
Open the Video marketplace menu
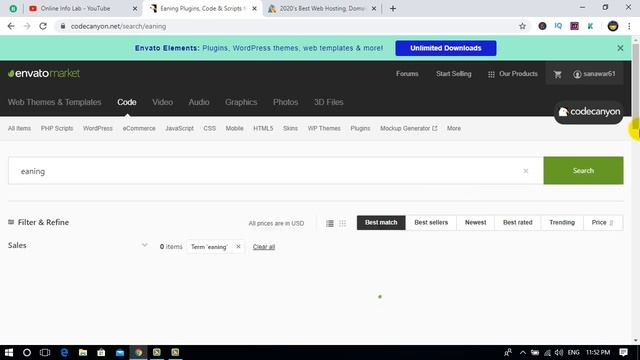(x=162, y=102)
